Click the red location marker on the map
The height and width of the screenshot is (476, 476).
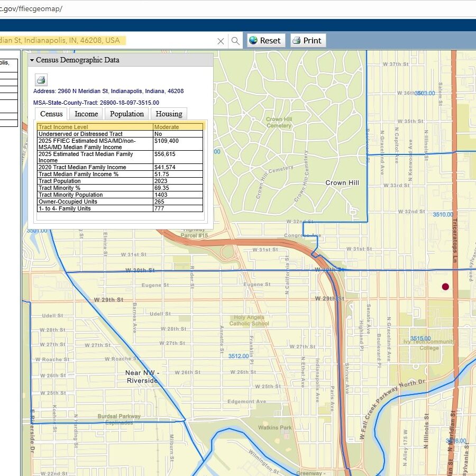click(445, 287)
